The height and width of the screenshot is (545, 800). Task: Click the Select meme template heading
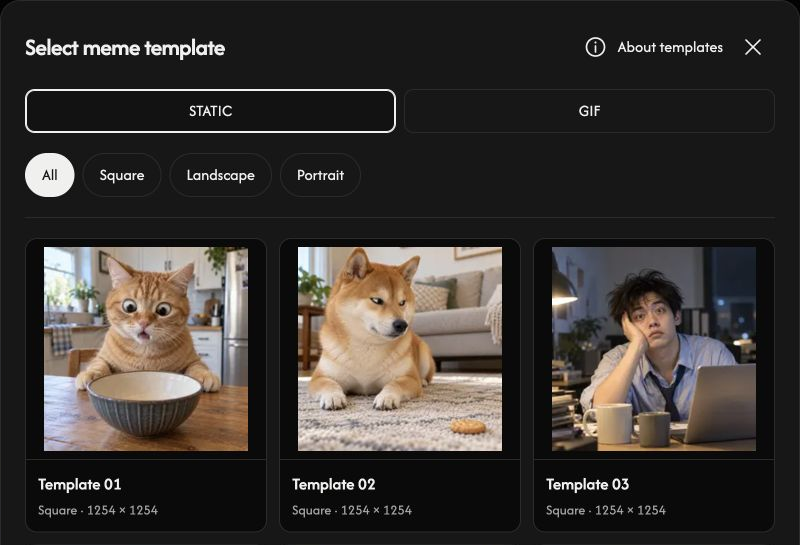coord(125,48)
